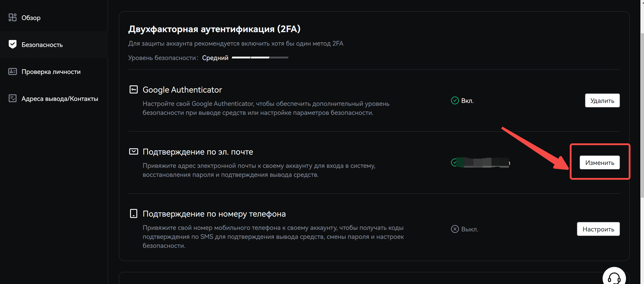Select Безопасность in the sidebar
644x284 pixels.
pos(42,45)
